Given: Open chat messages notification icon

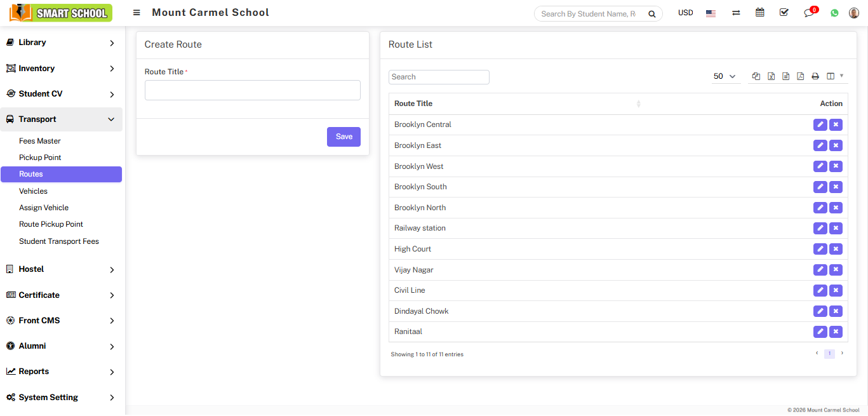Looking at the screenshot, I should point(809,13).
